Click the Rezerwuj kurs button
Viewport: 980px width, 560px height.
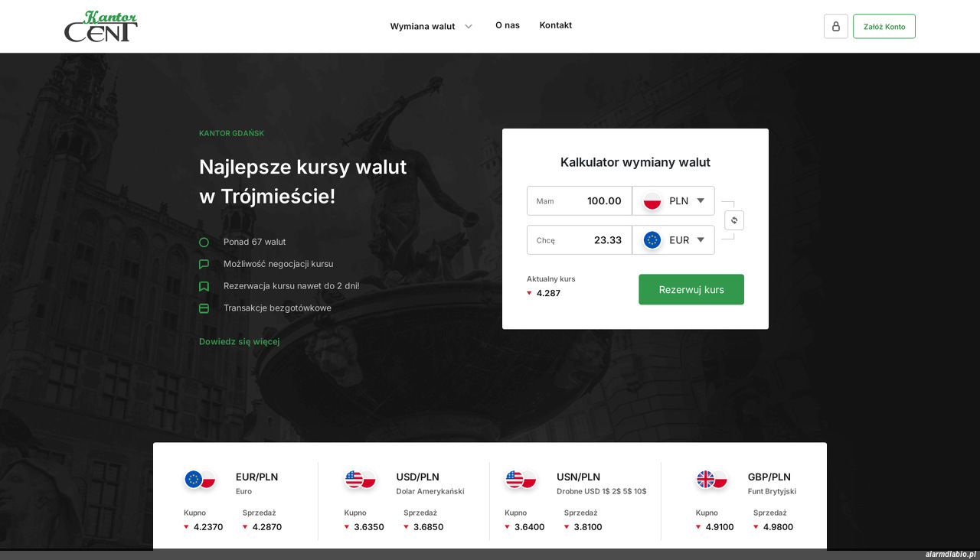pyautogui.click(x=691, y=290)
